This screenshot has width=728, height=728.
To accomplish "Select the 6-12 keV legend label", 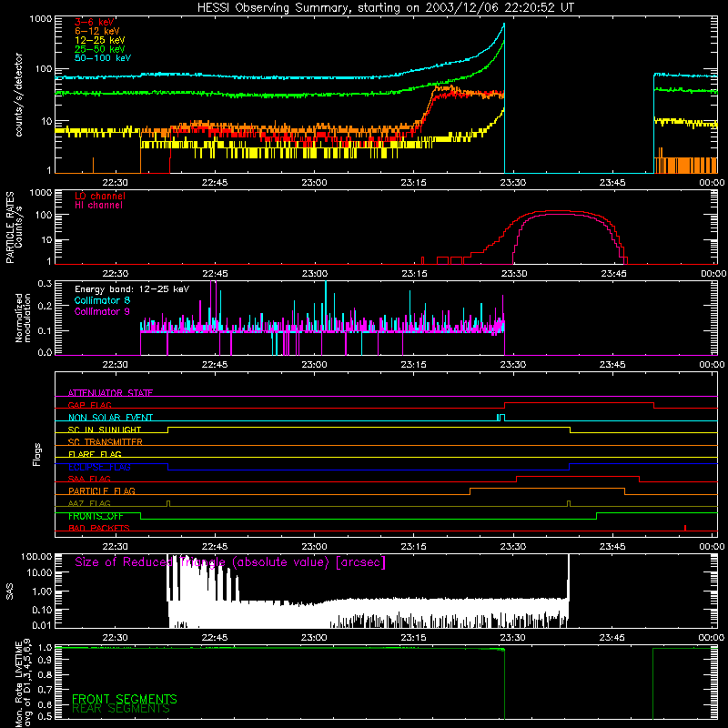I will click(x=97, y=31).
